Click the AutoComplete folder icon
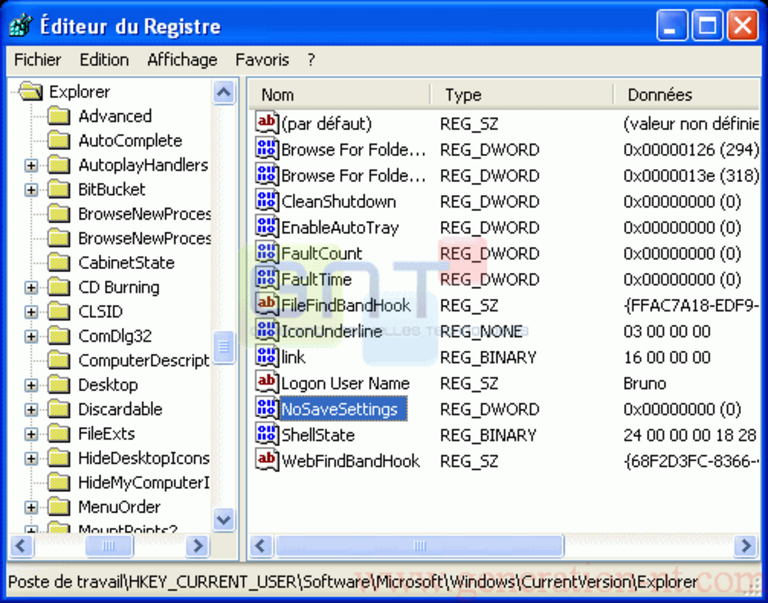The width and height of the screenshot is (768, 603). pyautogui.click(x=59, y=141)
